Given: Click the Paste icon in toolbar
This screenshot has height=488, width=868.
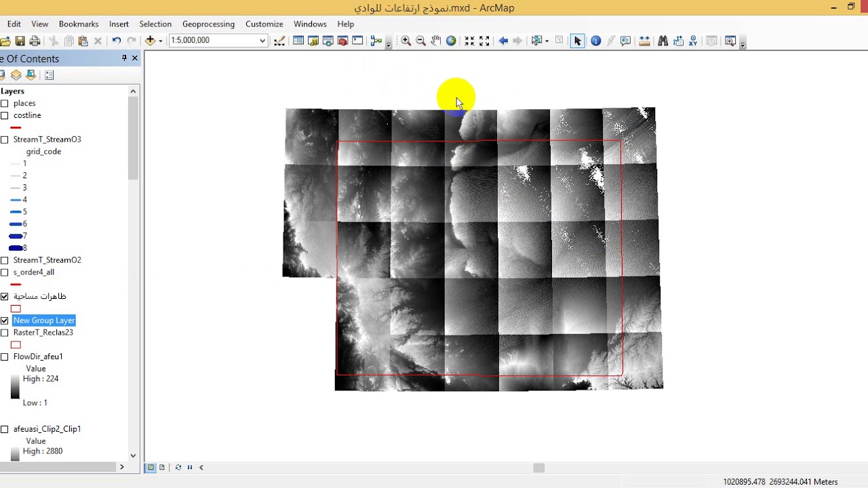Looking at the screenshot, I should tap(83, 41).
